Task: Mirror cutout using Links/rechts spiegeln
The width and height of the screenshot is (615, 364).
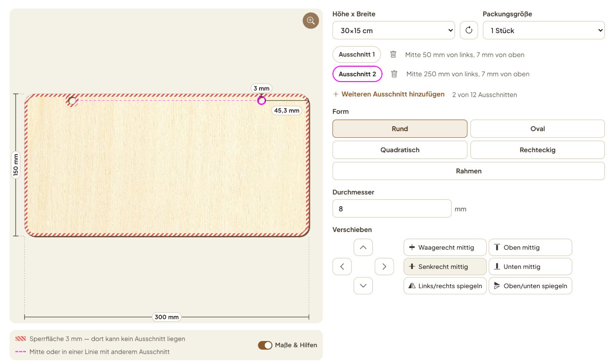Action: pyautogui.click(x=445, y=286)
